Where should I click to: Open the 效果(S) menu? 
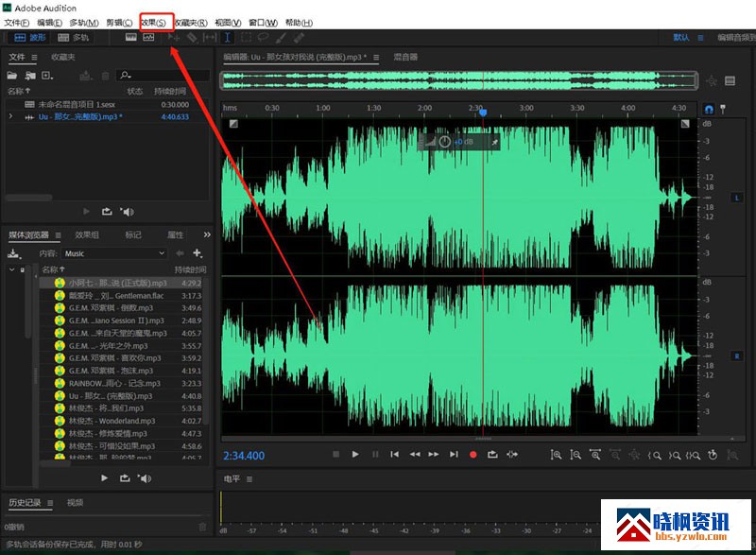154,23
